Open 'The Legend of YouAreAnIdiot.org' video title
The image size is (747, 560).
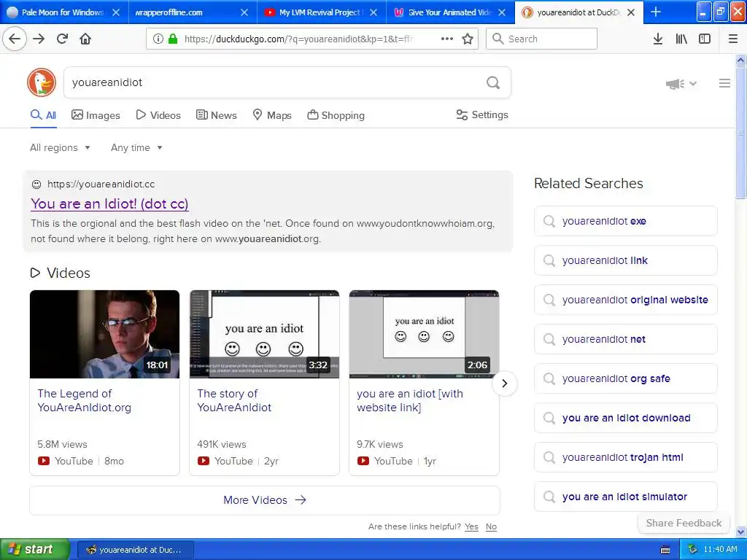point(85,400)
